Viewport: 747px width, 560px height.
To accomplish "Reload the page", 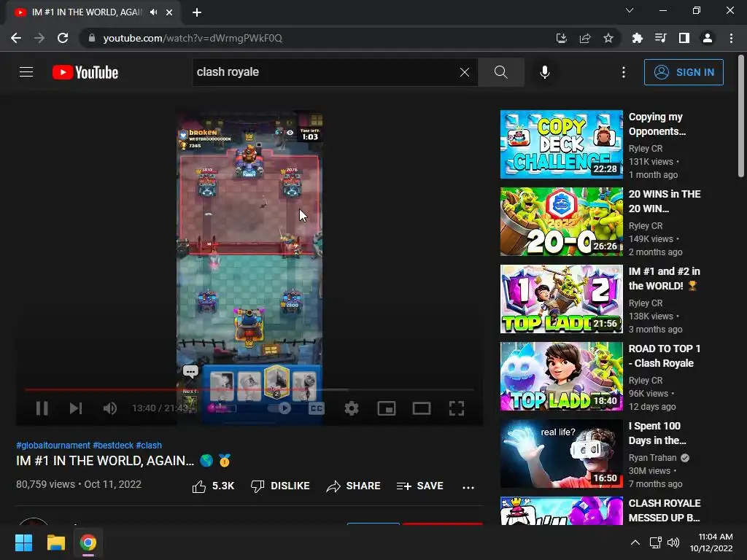I will tap(63, 38).
